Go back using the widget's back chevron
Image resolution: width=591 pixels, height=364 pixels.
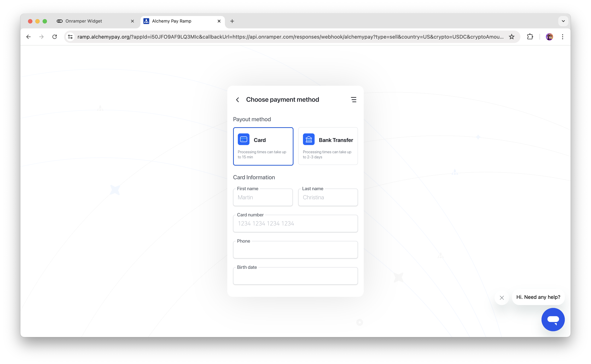(237, 100)
